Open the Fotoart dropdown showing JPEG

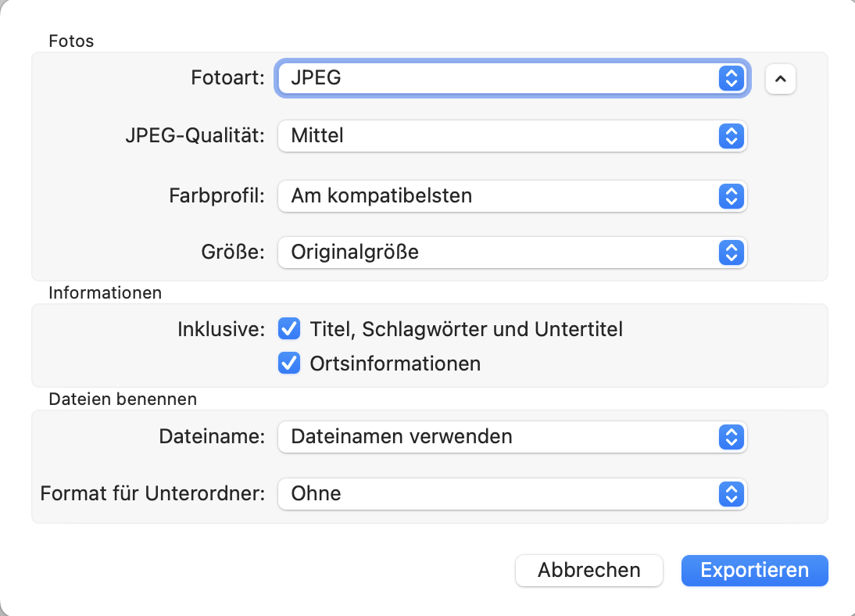(500, 78)
